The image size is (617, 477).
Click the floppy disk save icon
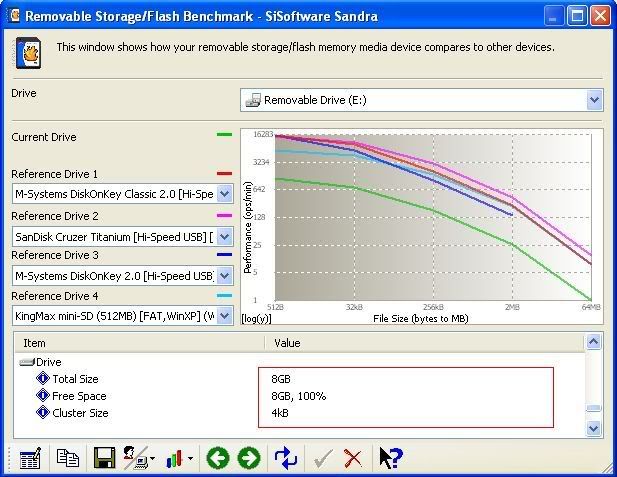click(103, 458)
